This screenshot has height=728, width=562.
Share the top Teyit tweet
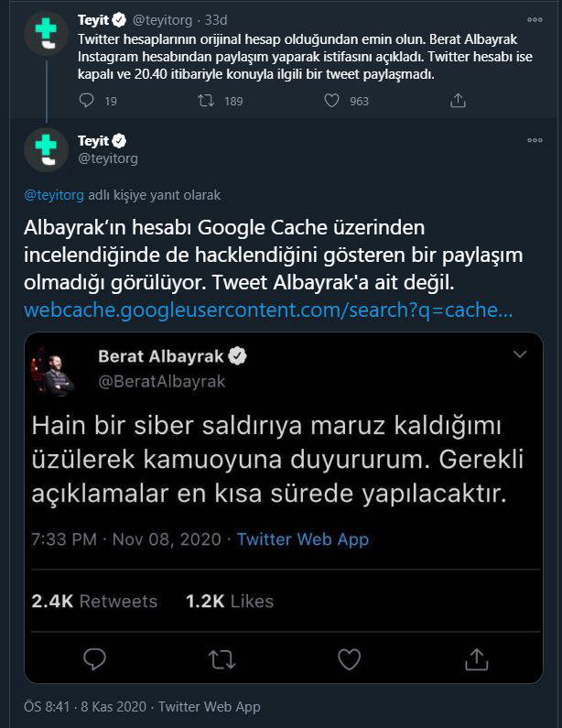pos(459,101)
